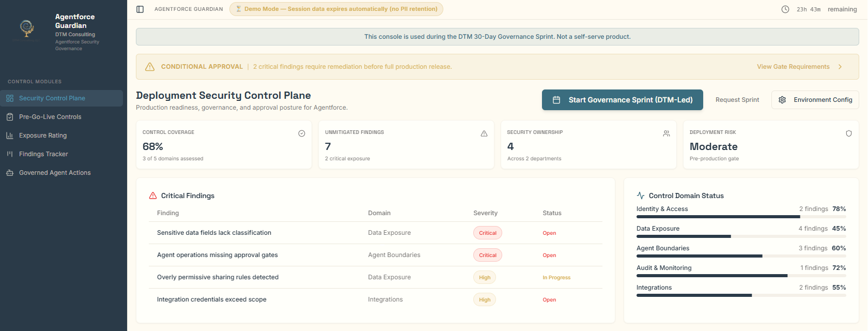Open the Deployment Risk Moderate card
Screen dimensions: 868x331
(771, 145)
